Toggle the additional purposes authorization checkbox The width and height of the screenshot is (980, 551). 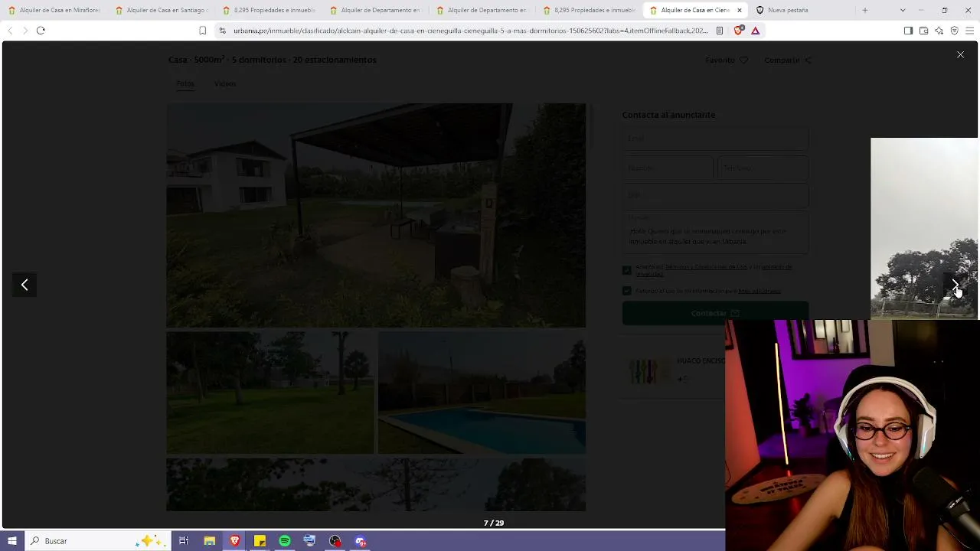[x=627, y=291]
